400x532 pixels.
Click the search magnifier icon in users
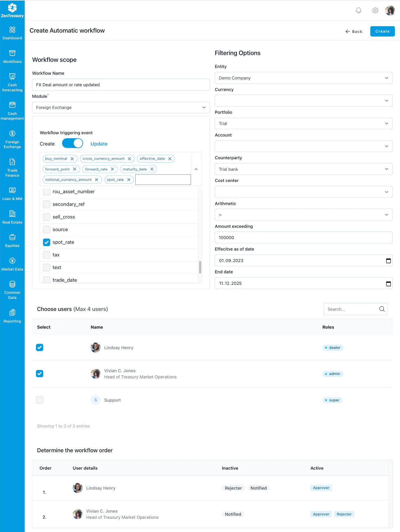pos(382,309)
